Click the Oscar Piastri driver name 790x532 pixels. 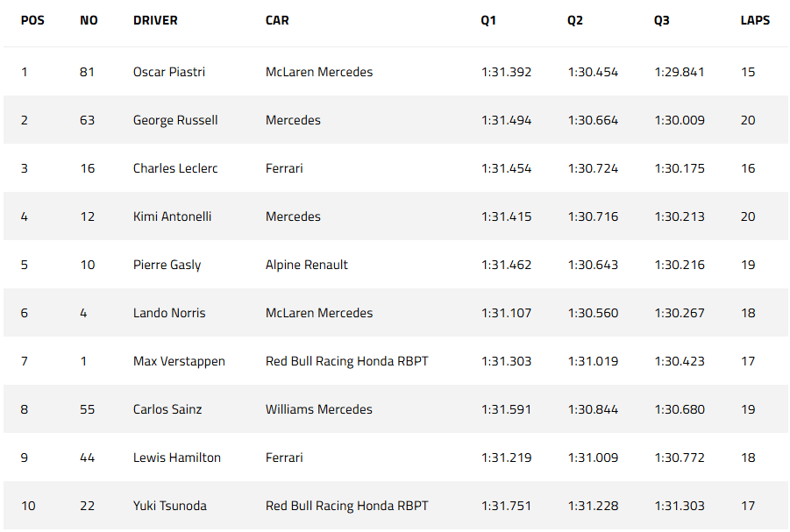(168, 72)
